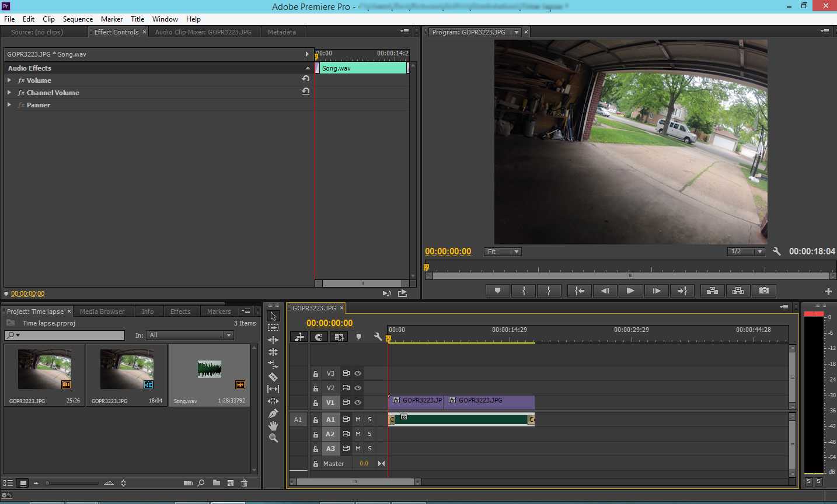Toggle sync lock on A3 track
837x504 pixels.
346,449
